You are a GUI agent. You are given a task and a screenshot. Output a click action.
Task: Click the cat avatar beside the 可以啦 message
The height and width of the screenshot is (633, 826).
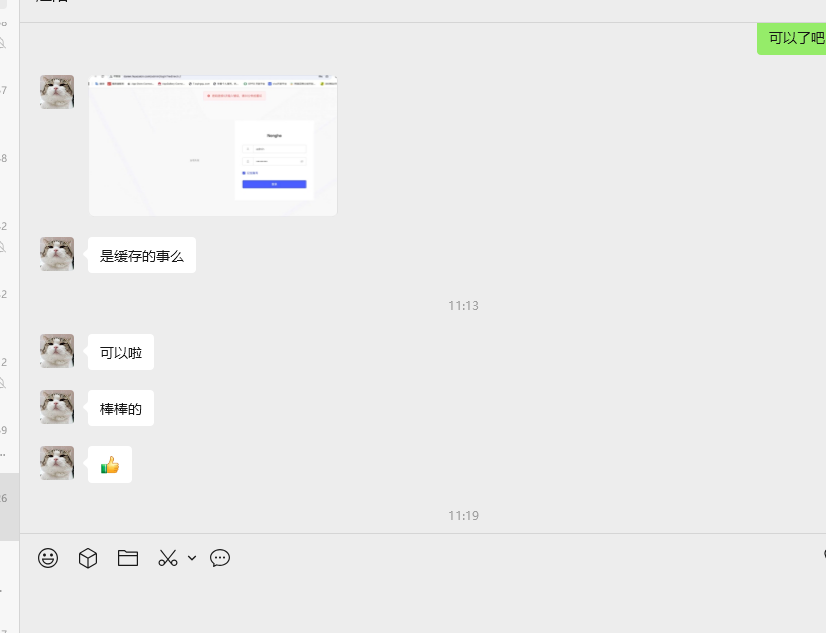click(x=56, y=351)
